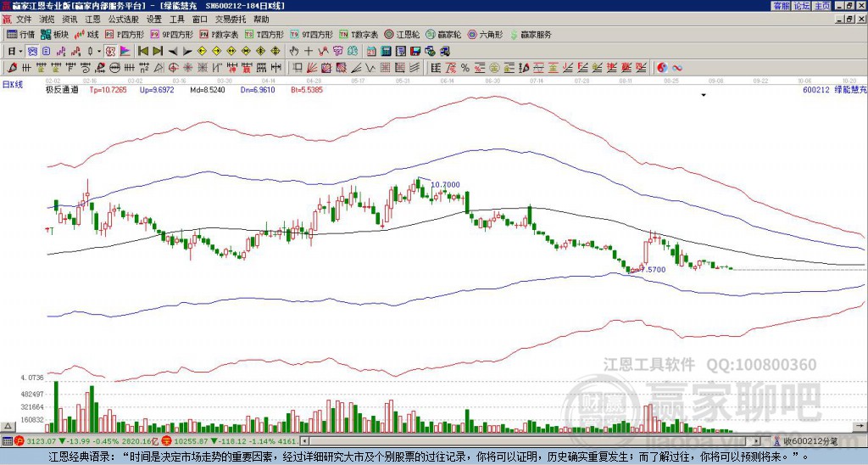Switch to K线 candlestick chart
The width and height of the screenshot is (868, 465).
[x=86, y=34]
